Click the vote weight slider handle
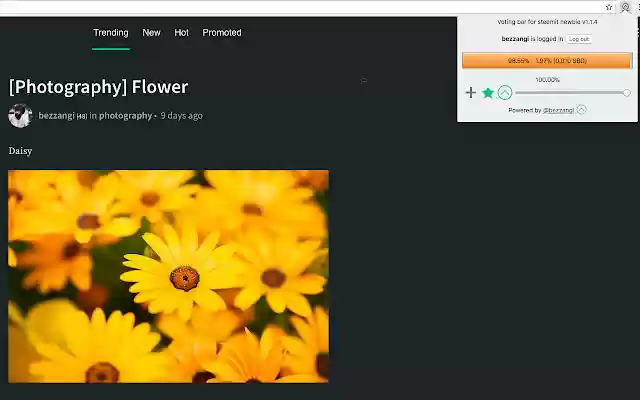The image size is (640, 400). [627, 93]
